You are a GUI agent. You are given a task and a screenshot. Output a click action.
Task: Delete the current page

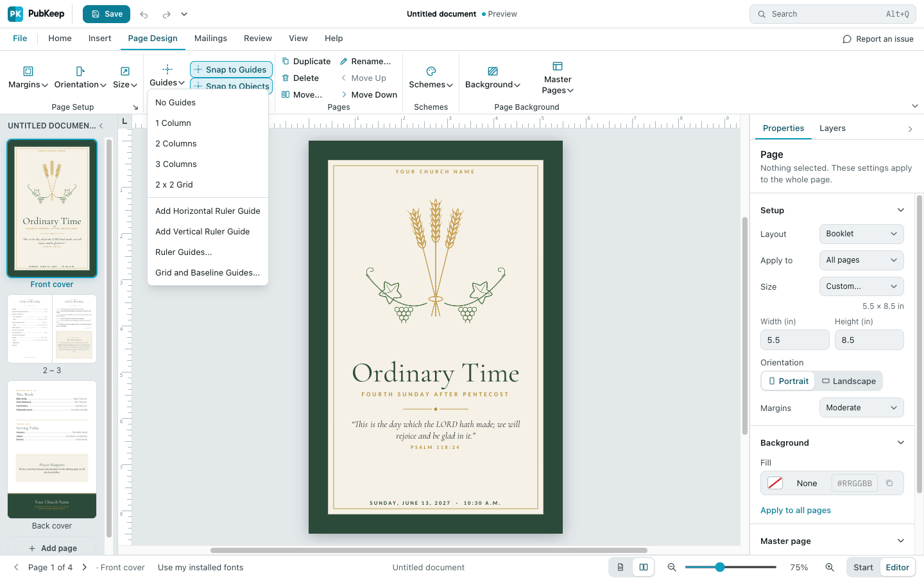pyautogui.click(x=300, y=78)
